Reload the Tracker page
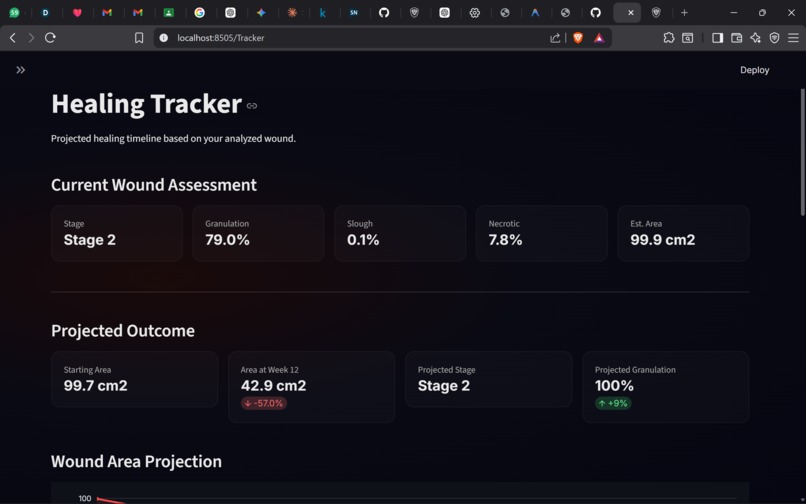The height and width of the screenshot is (504, 806). (50, 38)
